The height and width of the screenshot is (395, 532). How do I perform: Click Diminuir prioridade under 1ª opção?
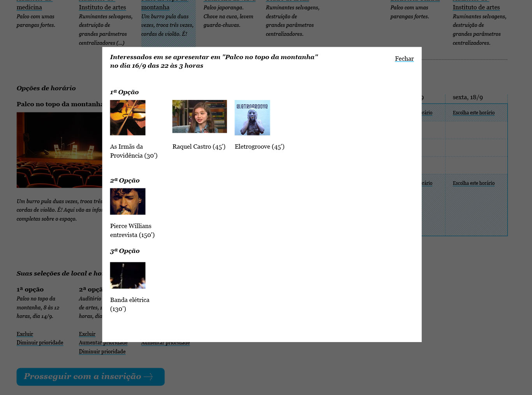tap(40, 343)
